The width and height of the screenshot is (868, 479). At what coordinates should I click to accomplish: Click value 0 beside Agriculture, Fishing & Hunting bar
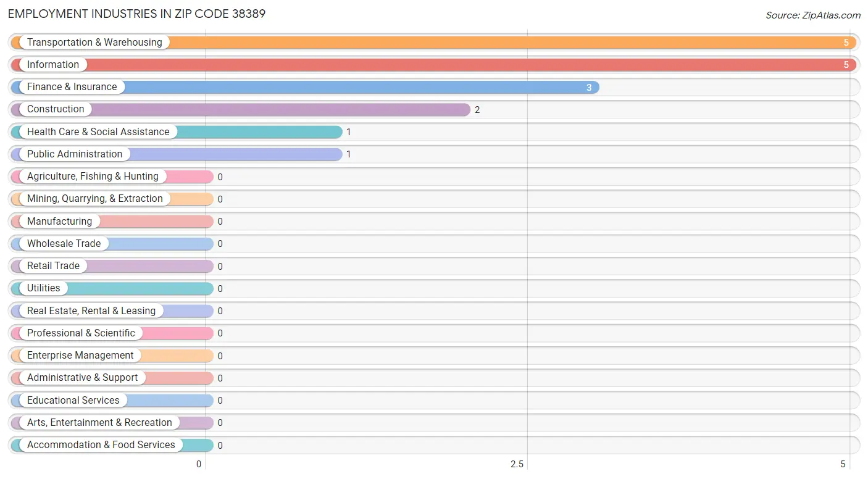click(x=220, y=177)
